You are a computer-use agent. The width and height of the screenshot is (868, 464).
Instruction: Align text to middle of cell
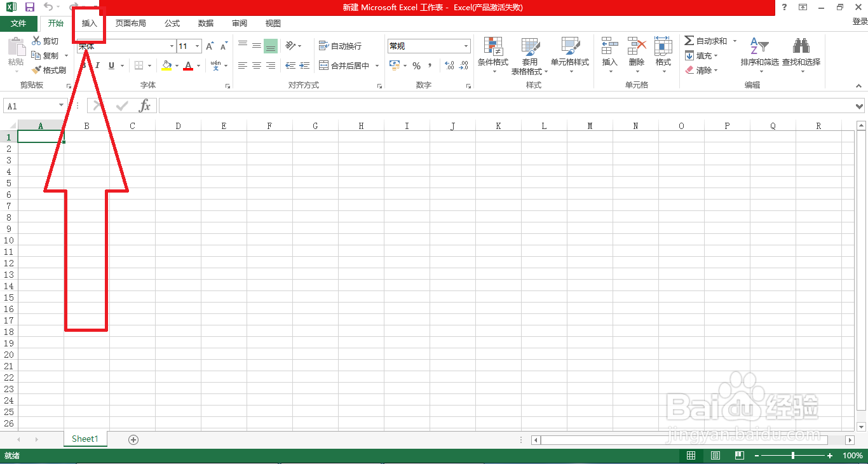(x=257, y=46)
